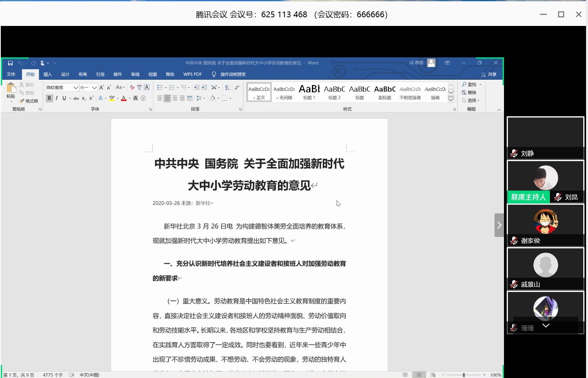The height and width of the screenshot is (378, 588).
Task: Click the increase indent icon
Action: (204, 88)
